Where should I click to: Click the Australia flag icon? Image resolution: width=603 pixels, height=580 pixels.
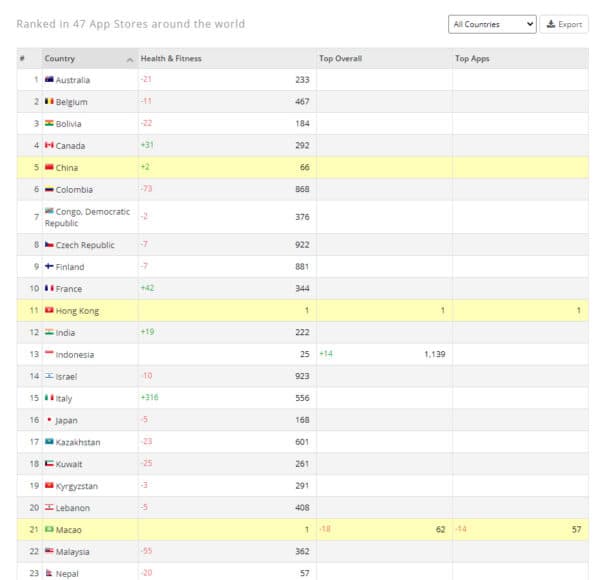click(x=49, y=79)
